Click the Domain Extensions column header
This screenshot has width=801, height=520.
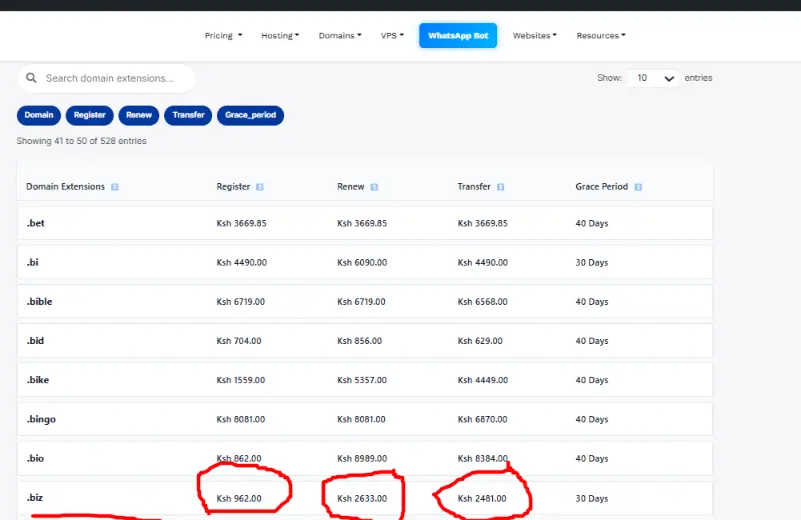[65, 187]
